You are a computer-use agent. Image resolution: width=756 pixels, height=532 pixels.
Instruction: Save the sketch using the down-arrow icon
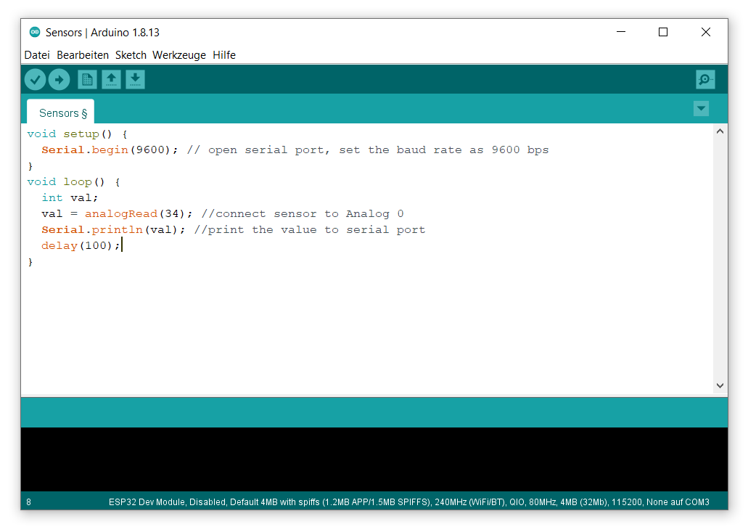click(x=135, y=79)
